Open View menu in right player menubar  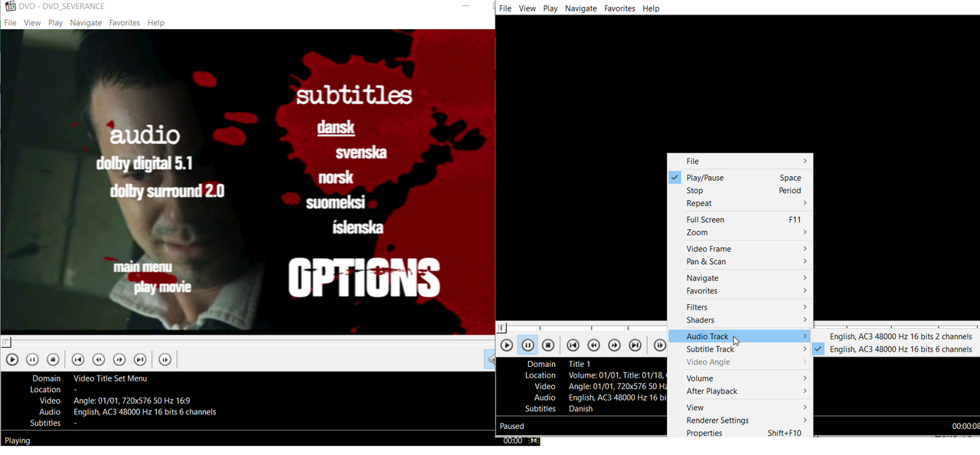point(528,8)
